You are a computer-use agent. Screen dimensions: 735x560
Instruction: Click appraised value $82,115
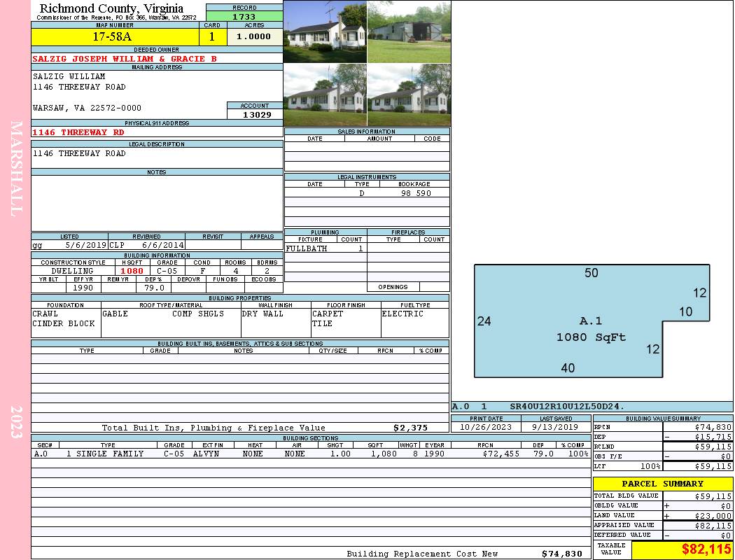(713, 525)
